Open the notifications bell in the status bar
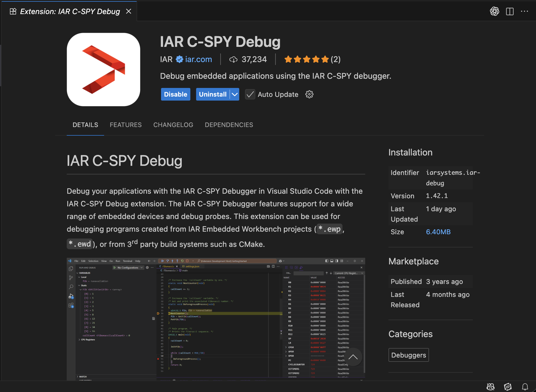 [x=525, y=387]
